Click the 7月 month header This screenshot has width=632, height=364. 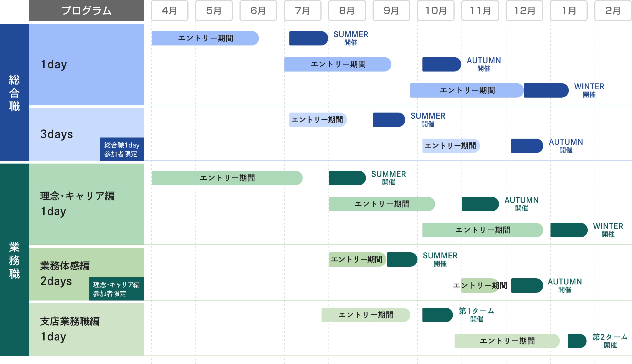[x=302, y=11]
